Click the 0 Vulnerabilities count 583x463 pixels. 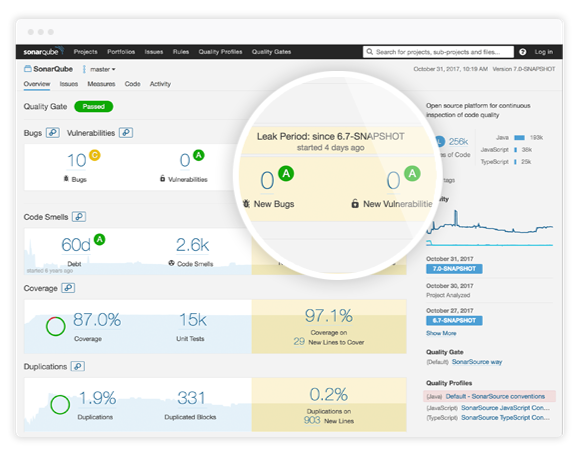[185, 161]
